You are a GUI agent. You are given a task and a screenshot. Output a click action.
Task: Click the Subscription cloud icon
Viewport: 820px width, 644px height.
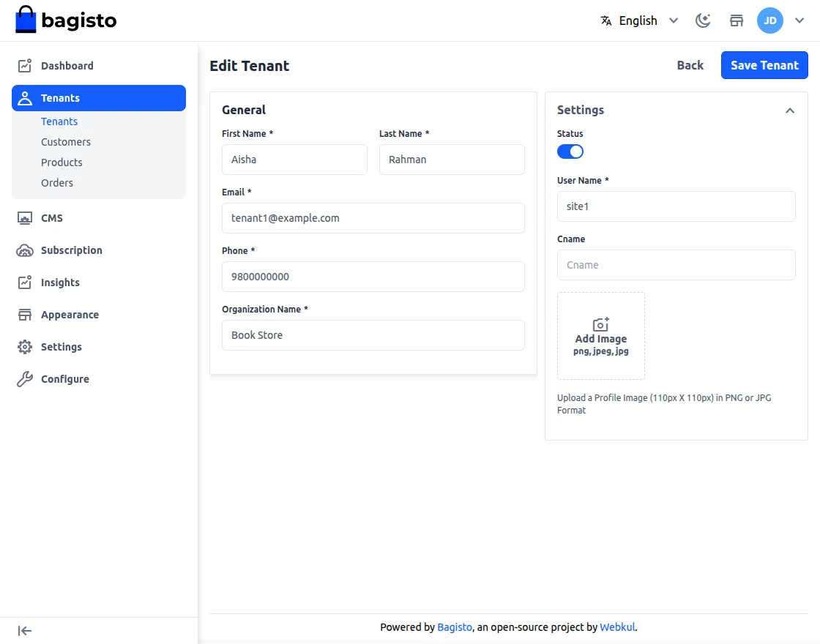pyautogui.click(x=25, y=250)
